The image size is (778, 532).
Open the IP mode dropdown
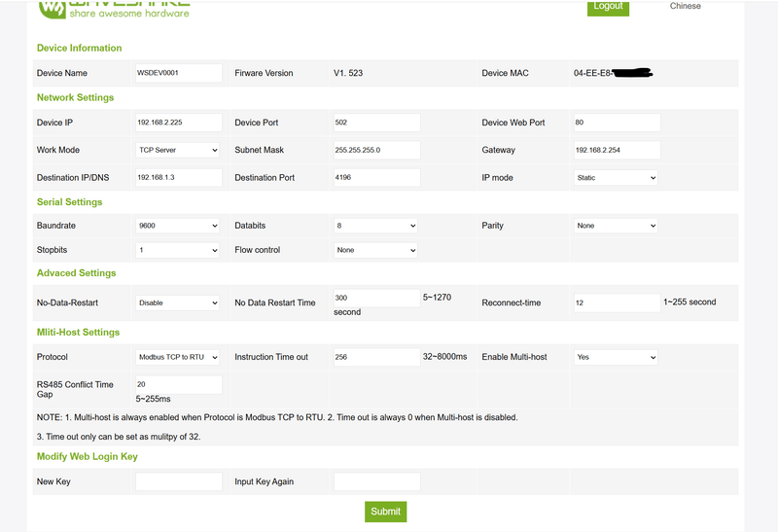click(x=616, y=178)
